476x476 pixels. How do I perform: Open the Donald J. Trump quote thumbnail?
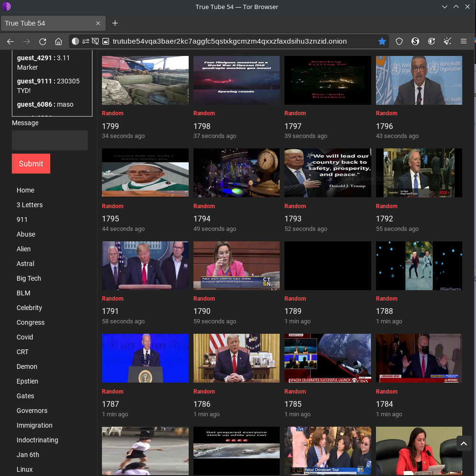(328, 173)
